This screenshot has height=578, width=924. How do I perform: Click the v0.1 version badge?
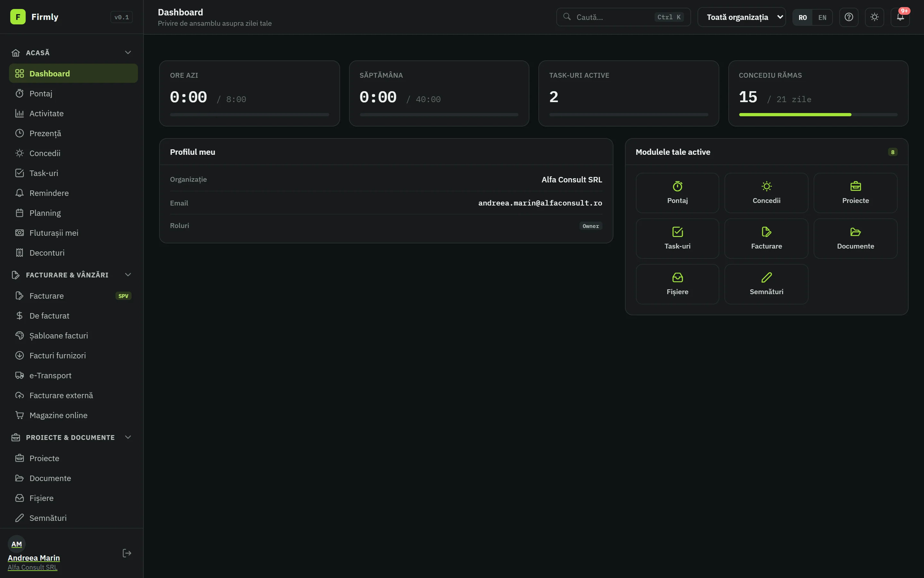point(122,17)
